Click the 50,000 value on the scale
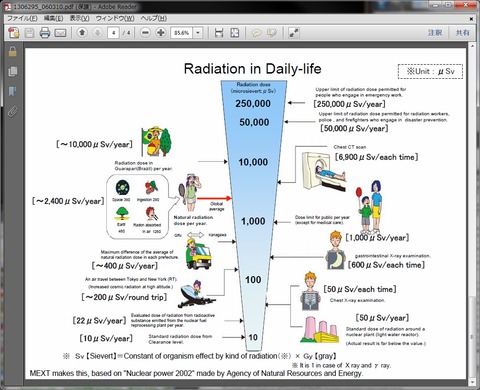The width and height of the screenshot is (480, 390). [x=254, y=122]
